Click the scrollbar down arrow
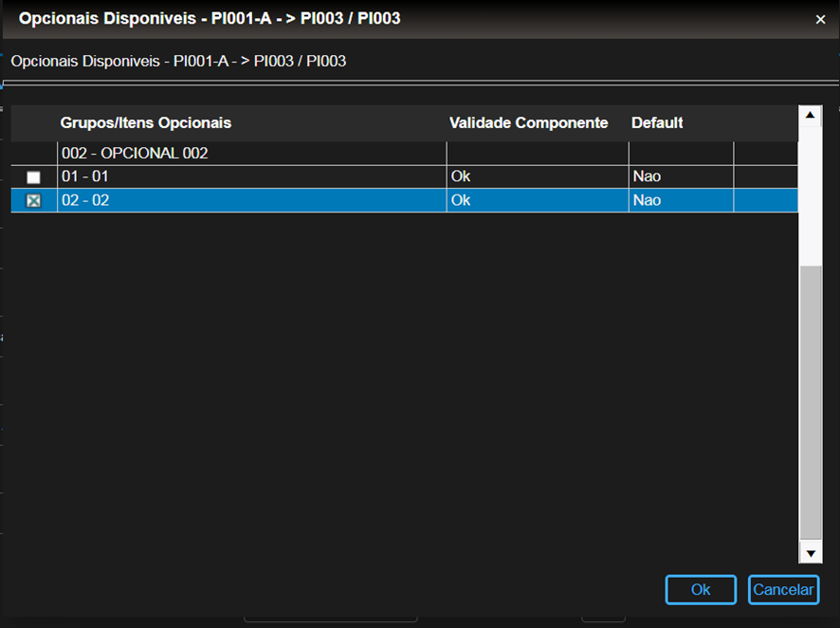Screen dimensions: 840x628 click(811, 553)
